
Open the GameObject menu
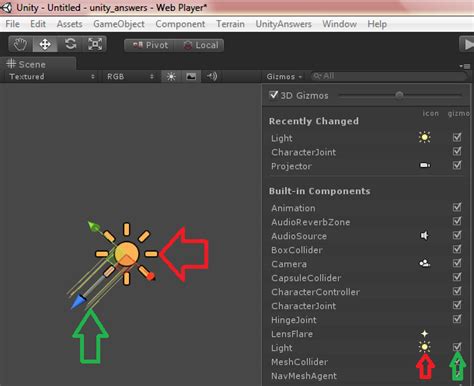click(x=119, y=24)
